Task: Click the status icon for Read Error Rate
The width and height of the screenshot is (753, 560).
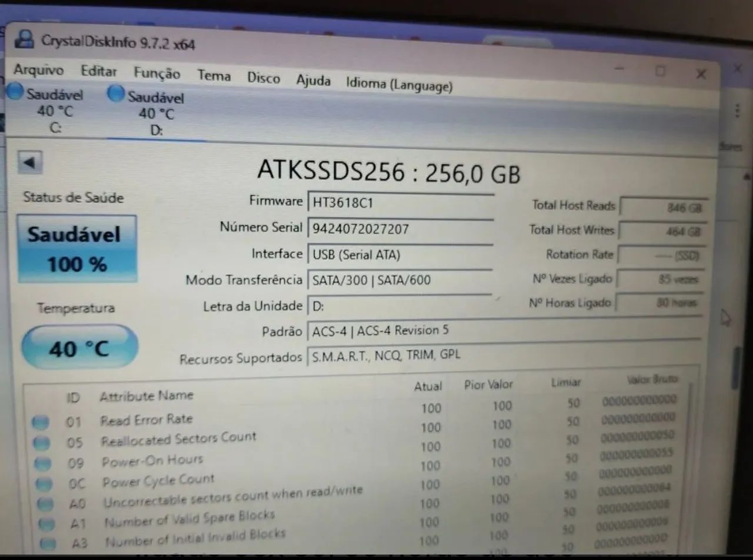Action: click(40, 422)
